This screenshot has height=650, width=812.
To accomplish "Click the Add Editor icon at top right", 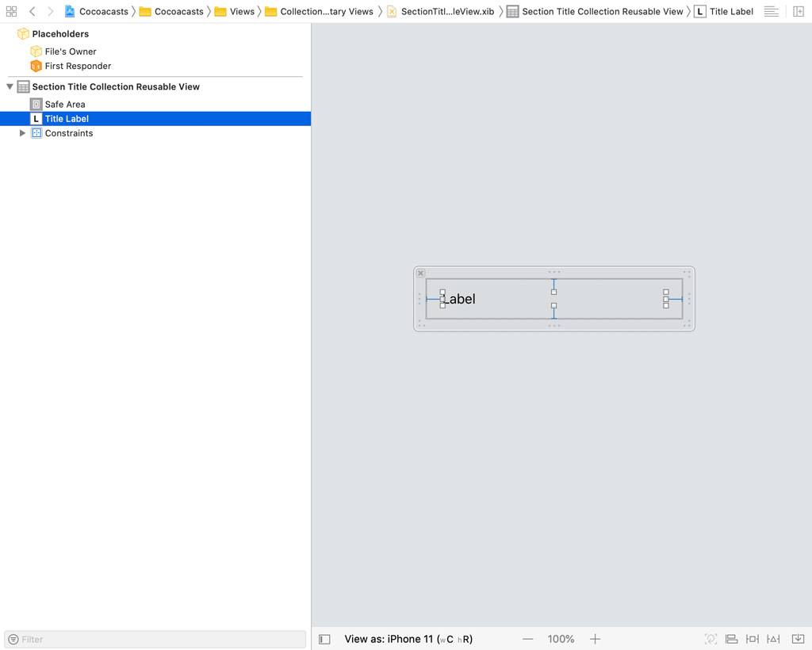I will coord(799,11).
